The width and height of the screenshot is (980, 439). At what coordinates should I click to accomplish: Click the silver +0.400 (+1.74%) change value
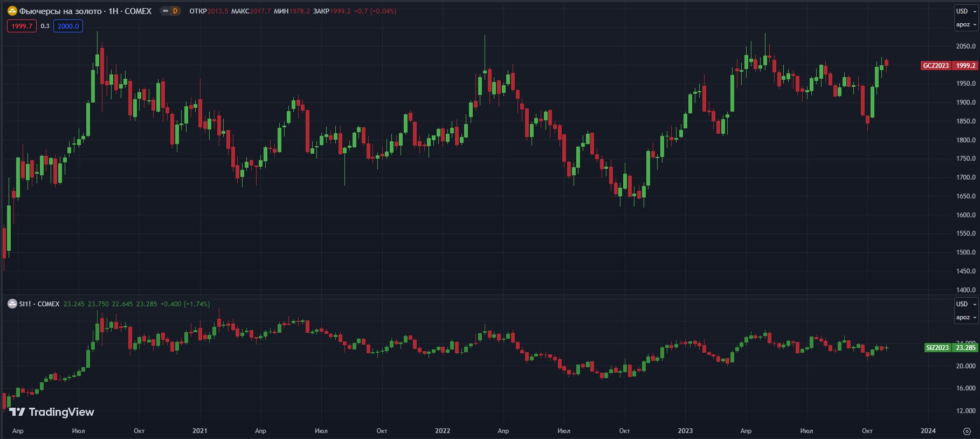click(185, 304)
